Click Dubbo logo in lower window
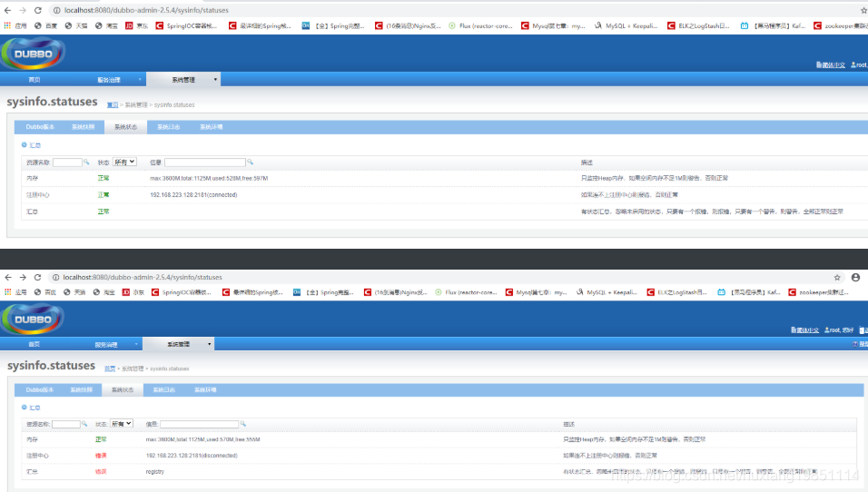 (x=34, y=319)
